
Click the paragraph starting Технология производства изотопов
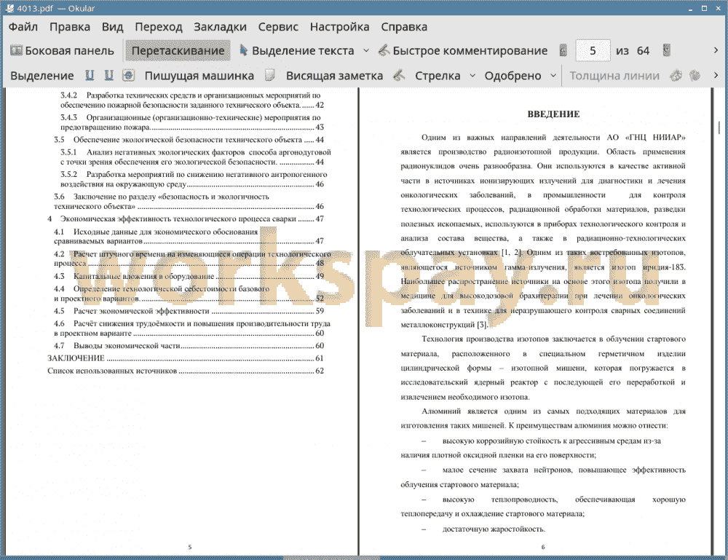coord(543,368)
